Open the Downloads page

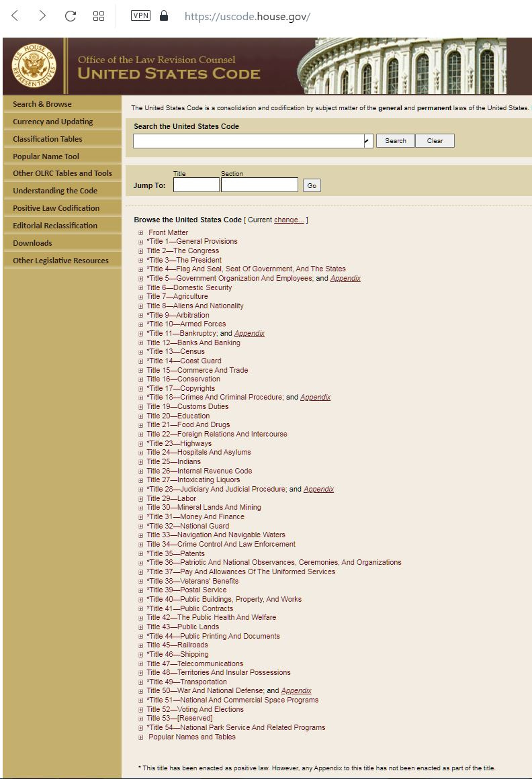(62, 242)
